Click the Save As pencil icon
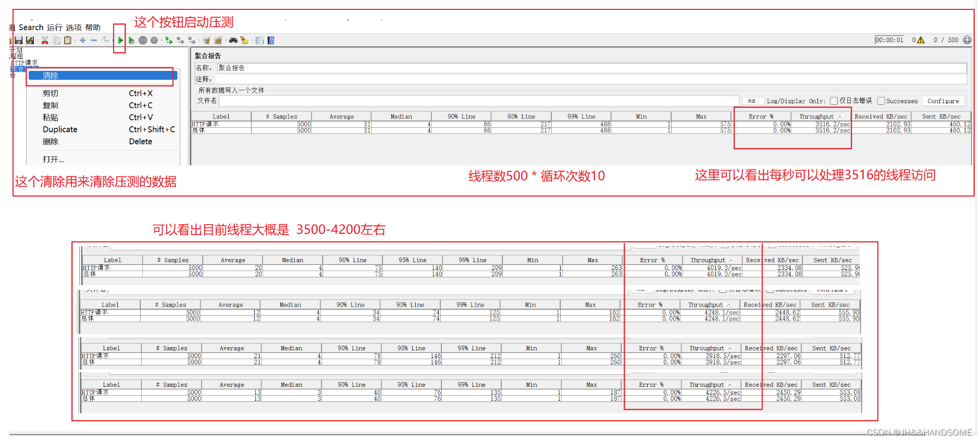Screen dimensions: 980x441 (30, 40)
